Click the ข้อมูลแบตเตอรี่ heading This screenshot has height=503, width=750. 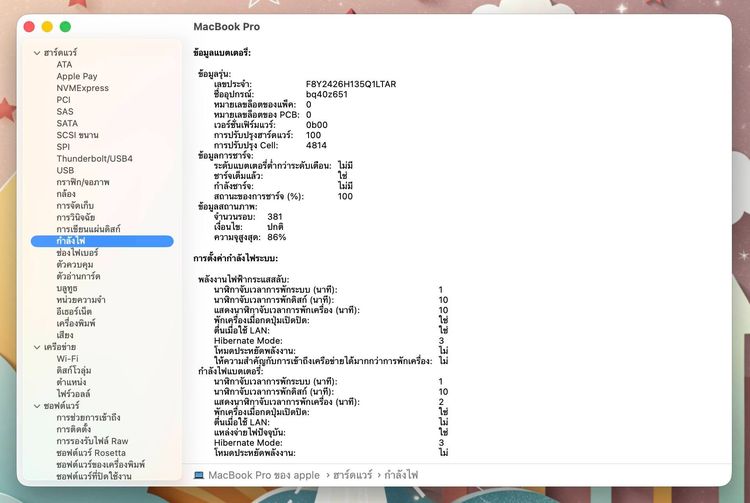click(x=222, y=53)
